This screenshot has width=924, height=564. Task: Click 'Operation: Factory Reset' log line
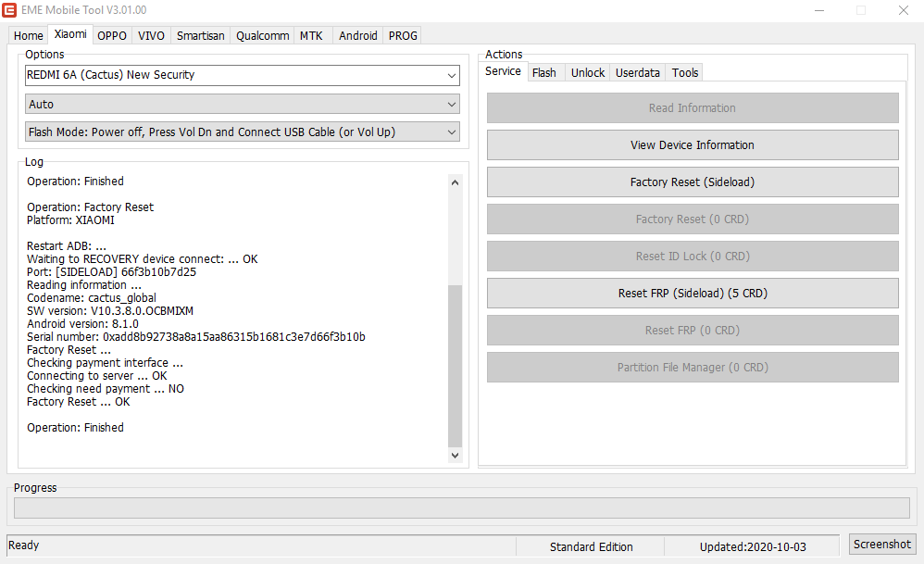[x=90, y=207]
